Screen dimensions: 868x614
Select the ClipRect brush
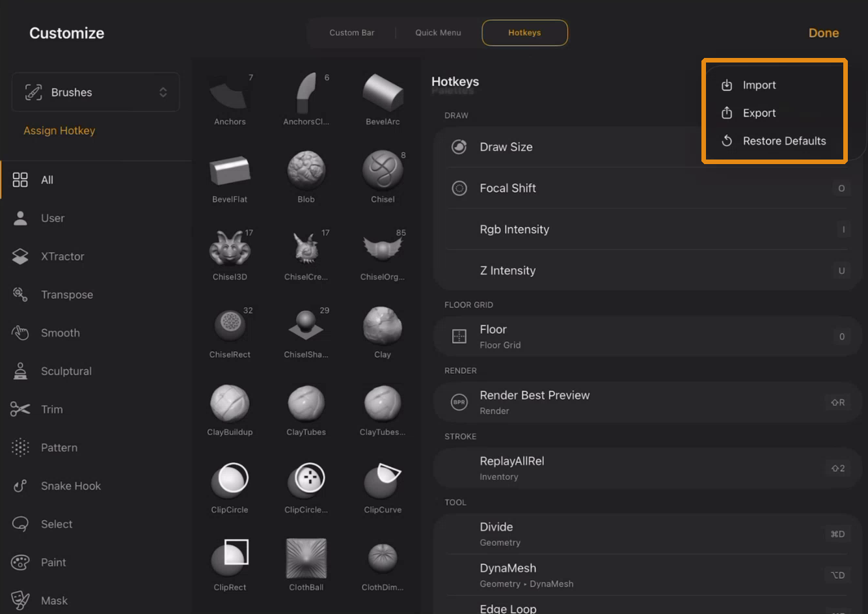click(230, 564)
